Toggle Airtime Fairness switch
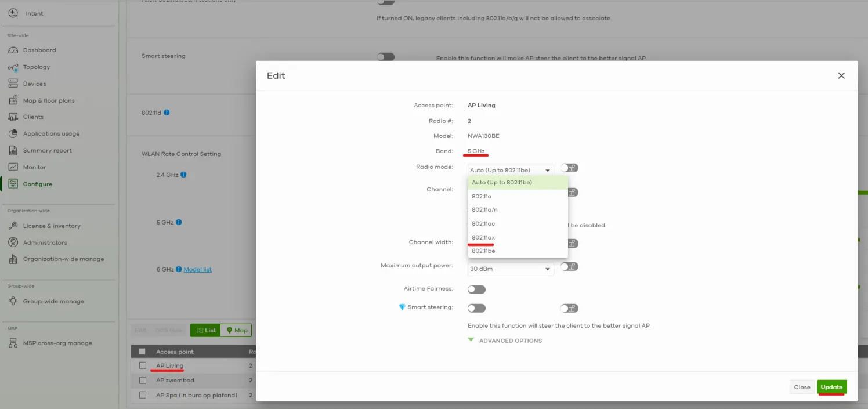The image size is (868, 409). tap(476, 289)
